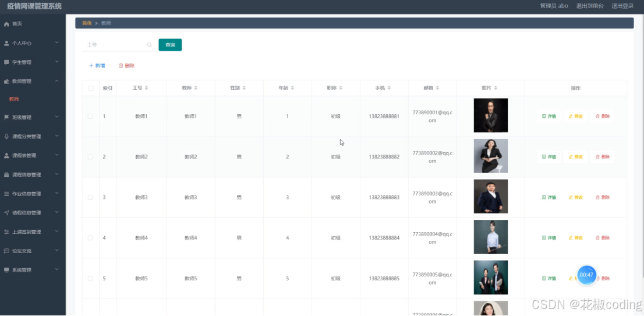Click 修改 for row 教师1
The height and width of the screenshot is (316, 644).
[575, 117]
